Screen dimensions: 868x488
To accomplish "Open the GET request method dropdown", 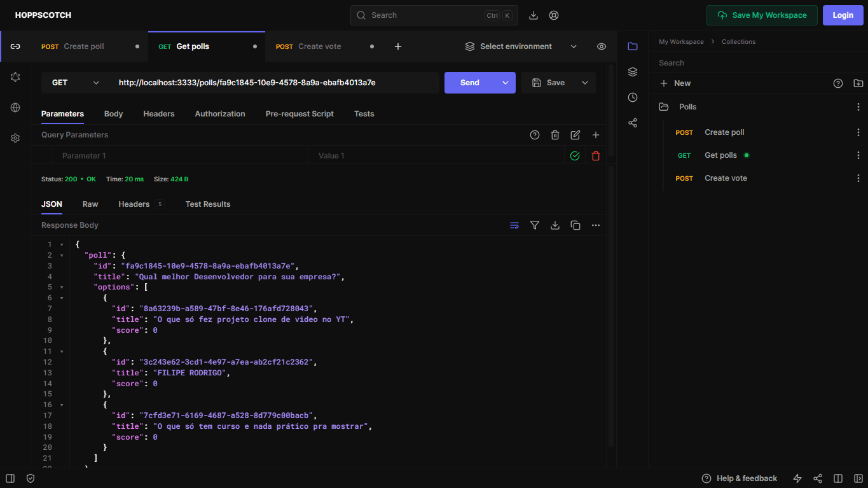I will pos(76,82).
